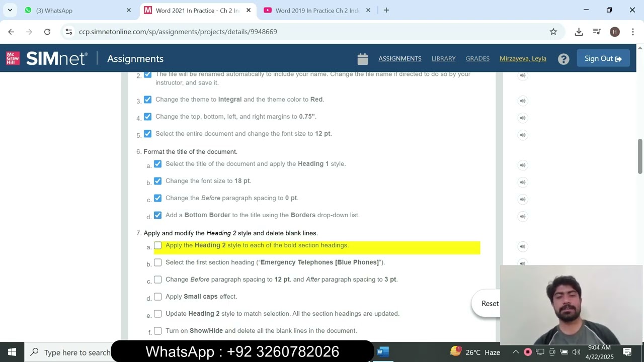View site information icon in address bar
The width and height of the screenshot is (644, 362).
coord(69,32)
